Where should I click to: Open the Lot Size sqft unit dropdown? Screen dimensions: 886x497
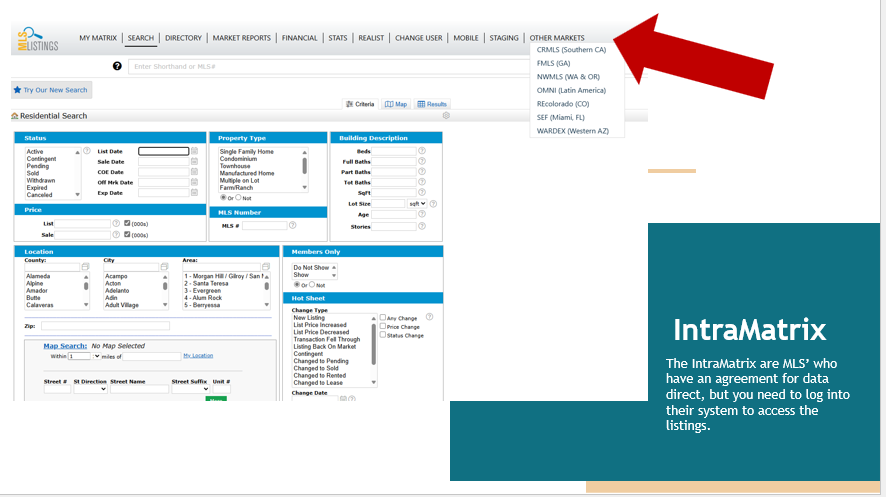[418, 204]
